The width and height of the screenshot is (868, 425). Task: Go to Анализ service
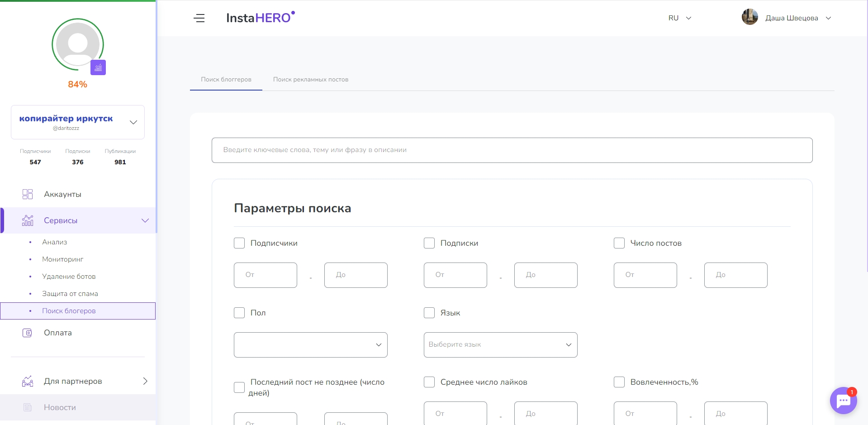54,242
